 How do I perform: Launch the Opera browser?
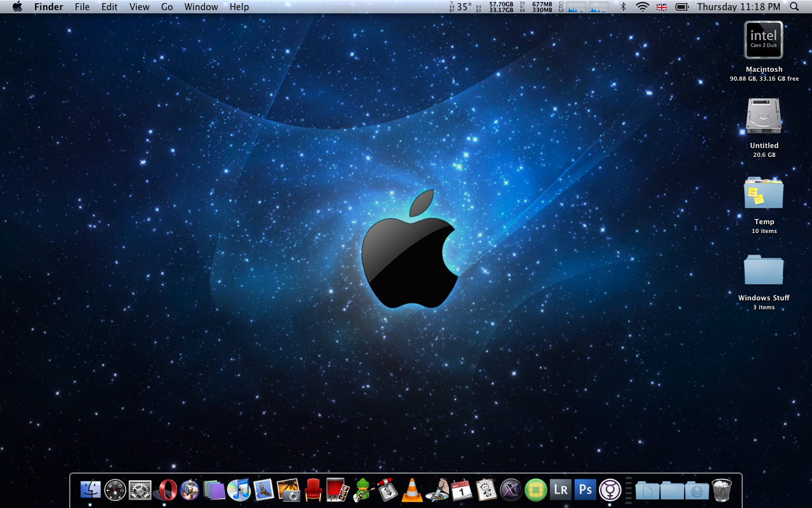point(165,490)
